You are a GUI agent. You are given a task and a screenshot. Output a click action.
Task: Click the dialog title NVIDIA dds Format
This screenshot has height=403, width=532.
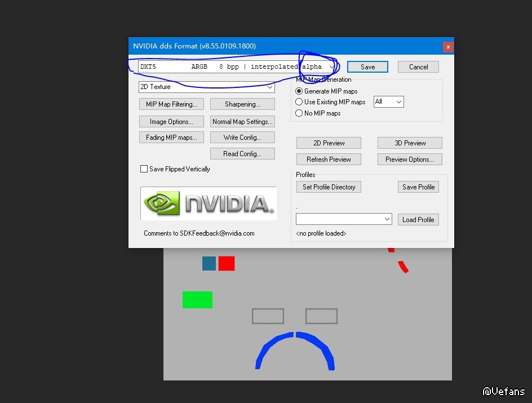194,46
